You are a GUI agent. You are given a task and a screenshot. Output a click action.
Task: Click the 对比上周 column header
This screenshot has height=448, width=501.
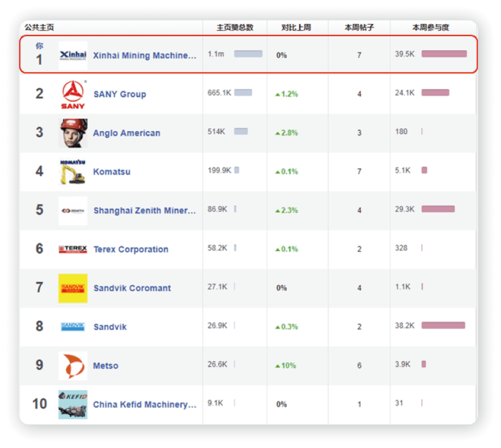[296, 28]
